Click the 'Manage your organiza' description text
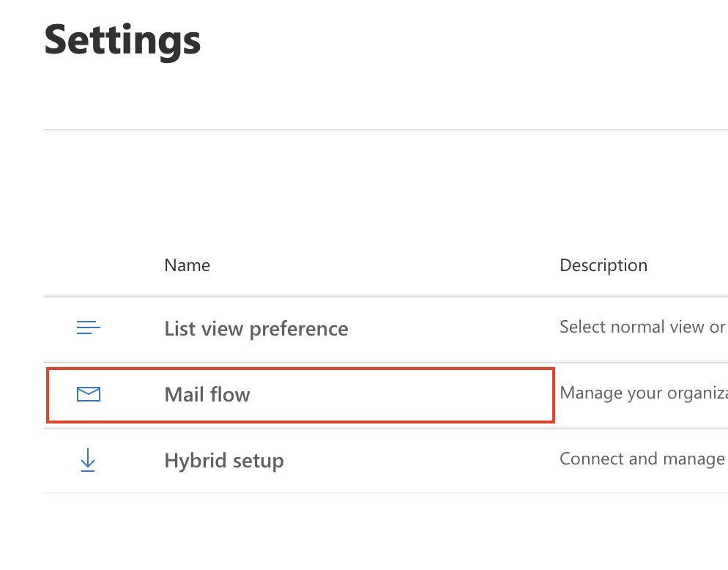This screenshot has height=570, width=728. 644,393
